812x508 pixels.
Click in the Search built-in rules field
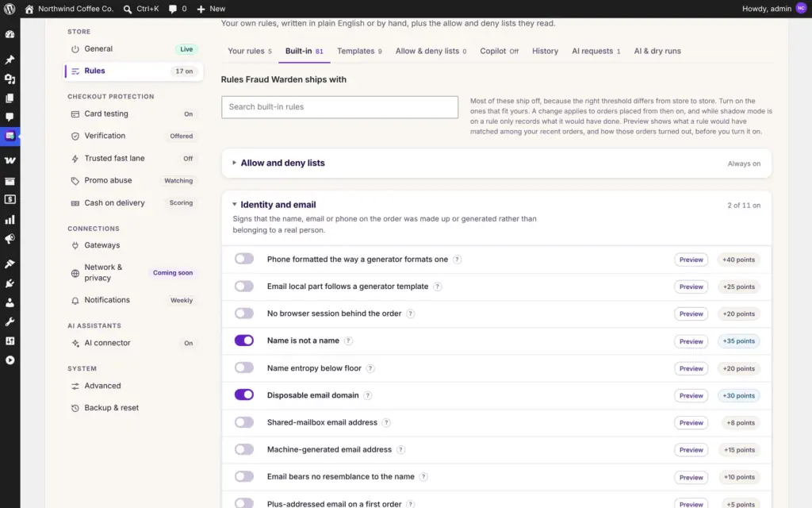click(x=339, y=107)
